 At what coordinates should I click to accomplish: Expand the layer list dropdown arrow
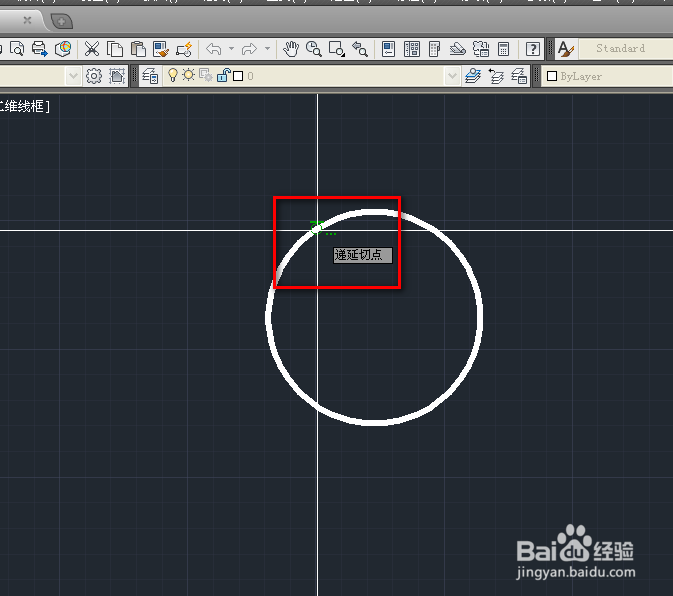pos(452,76)
